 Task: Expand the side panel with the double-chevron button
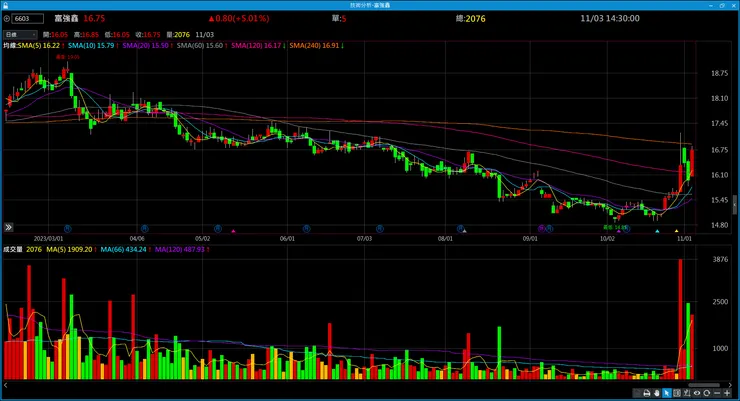8,227
